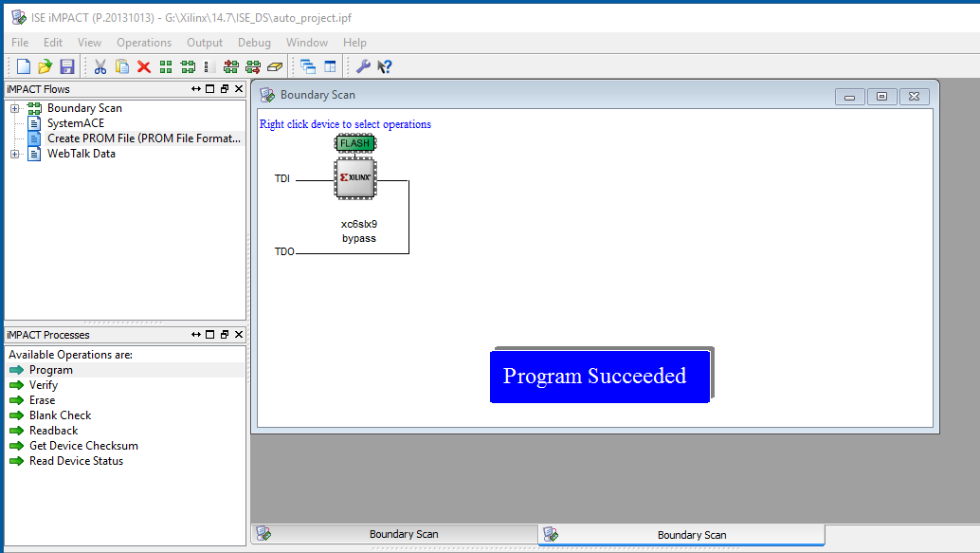This screenshot has width=980, height=553.
Task: Click the New project toolbar icon
Action: pyautogui.click(x=23, y=66)
